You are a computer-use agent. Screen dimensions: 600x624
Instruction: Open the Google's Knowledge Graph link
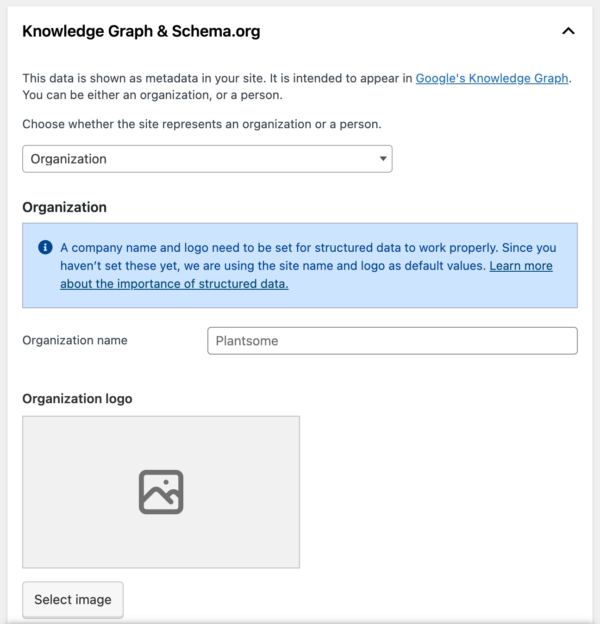click(492, 78)
